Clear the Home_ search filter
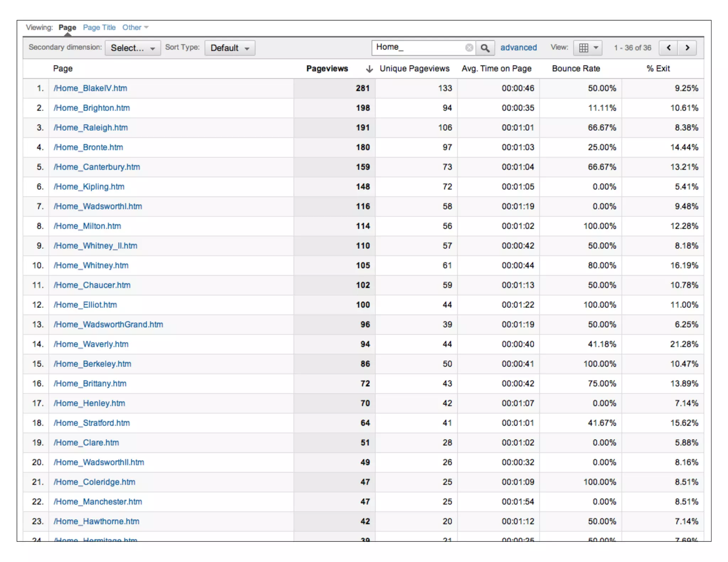 469,48
